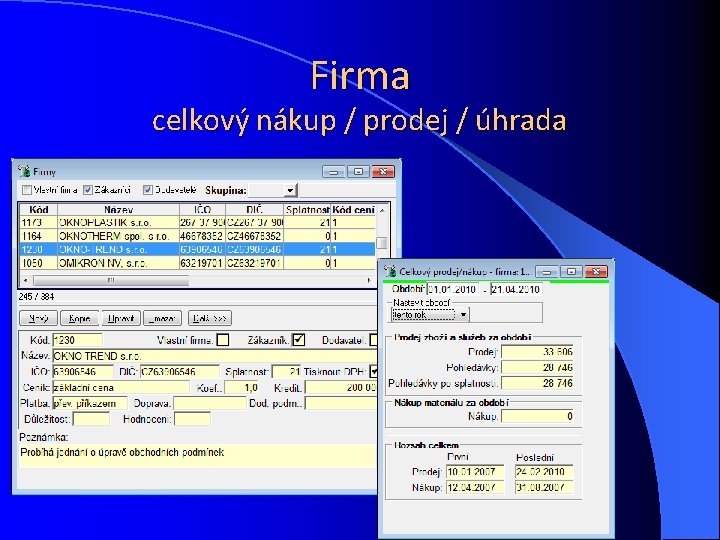Minimize the Celkový prodej/nákup window
This screenshot has height=540, width=720.
546,272
